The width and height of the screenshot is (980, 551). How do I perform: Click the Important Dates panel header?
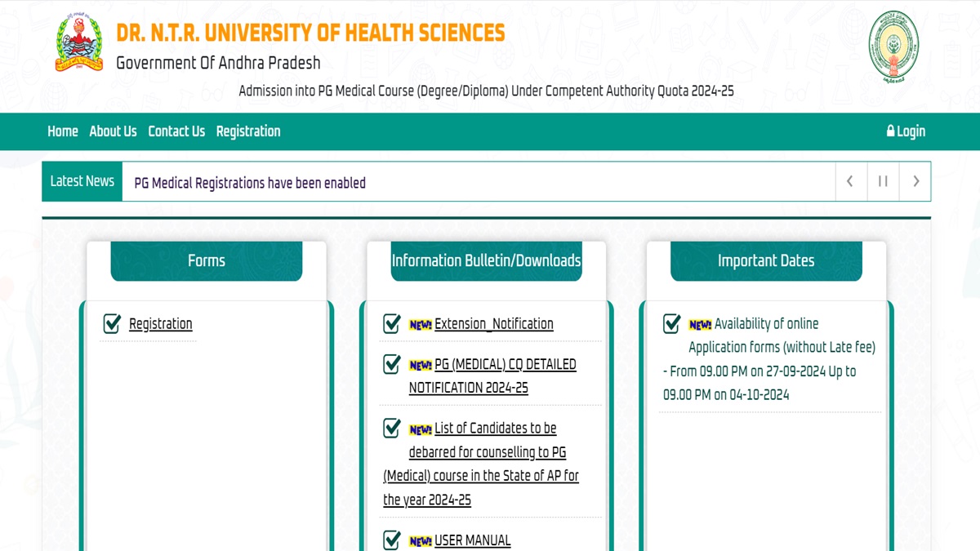[x=766, y=261]
